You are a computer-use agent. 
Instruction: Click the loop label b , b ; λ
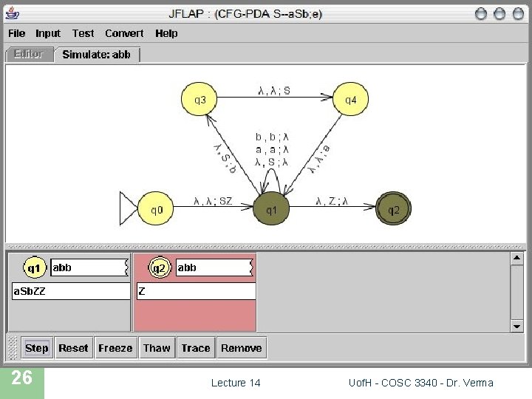click(272, 137)
